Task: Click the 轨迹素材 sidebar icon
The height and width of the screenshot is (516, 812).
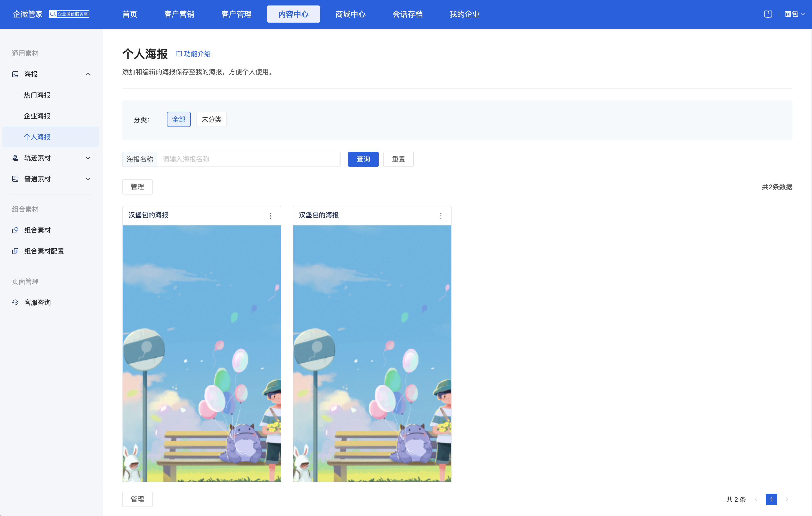Action: click(15, 158)
